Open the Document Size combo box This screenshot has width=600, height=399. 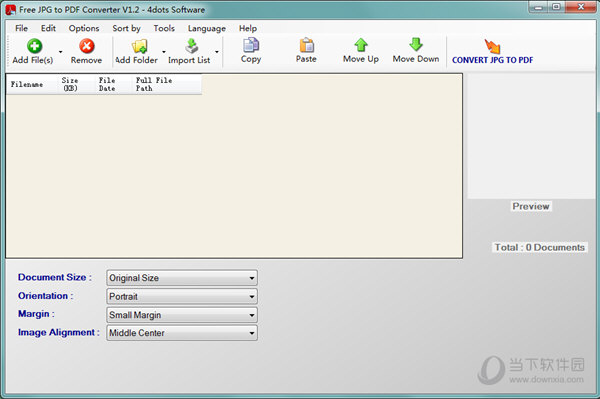(182, 278)
